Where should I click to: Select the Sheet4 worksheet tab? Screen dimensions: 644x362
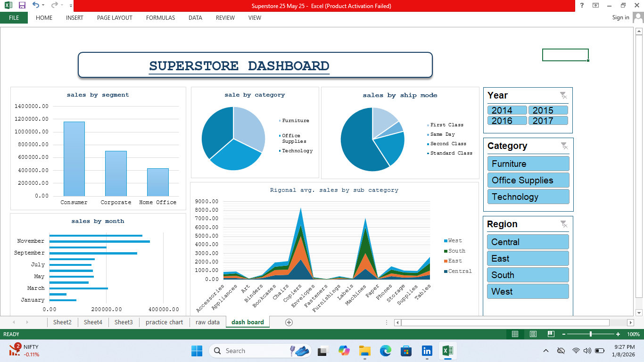[x=93, y=322]
